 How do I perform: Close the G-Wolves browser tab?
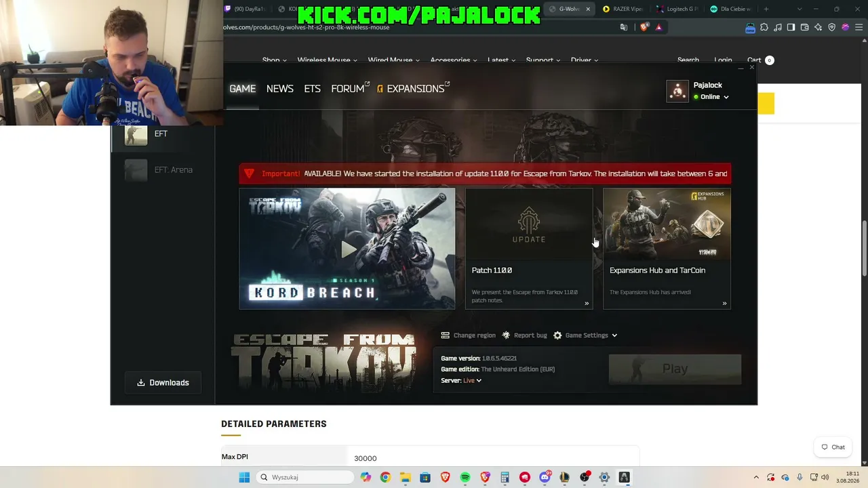tap(588, 9)
